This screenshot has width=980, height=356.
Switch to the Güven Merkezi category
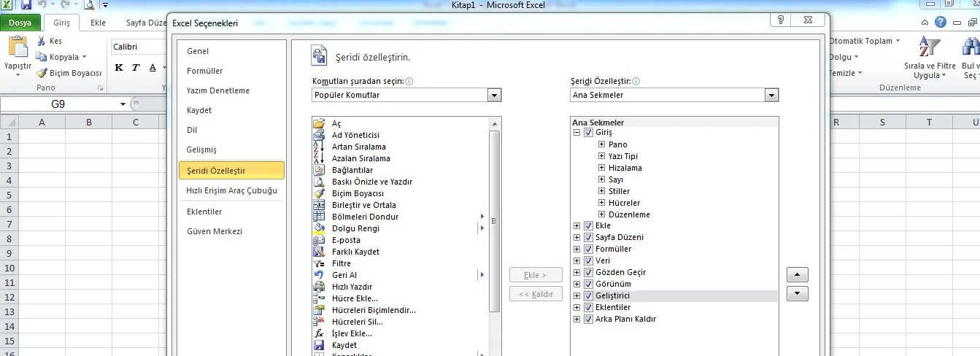pos(215,231)
